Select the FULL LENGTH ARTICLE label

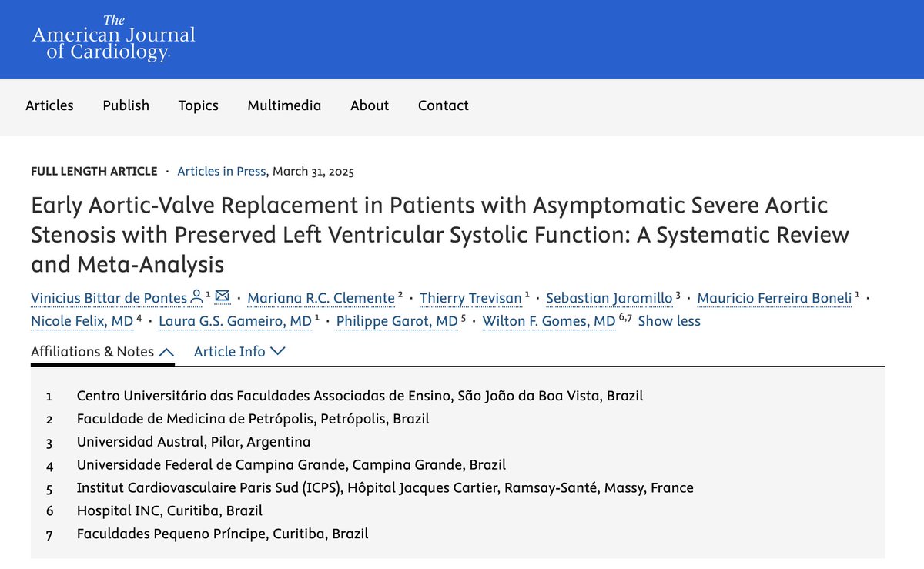pyautogui.click(x=94, y=172)
